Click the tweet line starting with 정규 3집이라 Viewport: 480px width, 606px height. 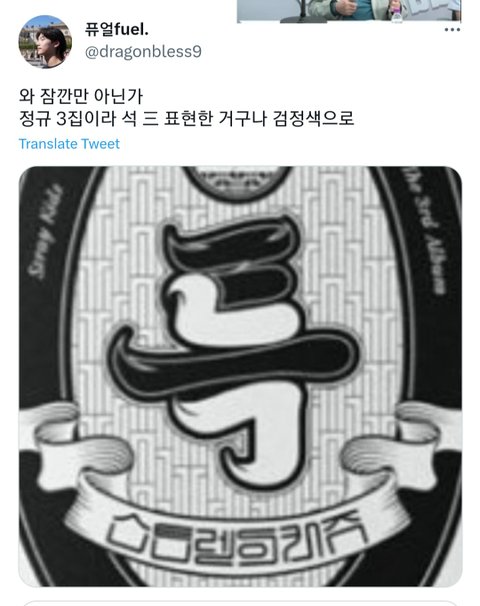tap(186, 119)
